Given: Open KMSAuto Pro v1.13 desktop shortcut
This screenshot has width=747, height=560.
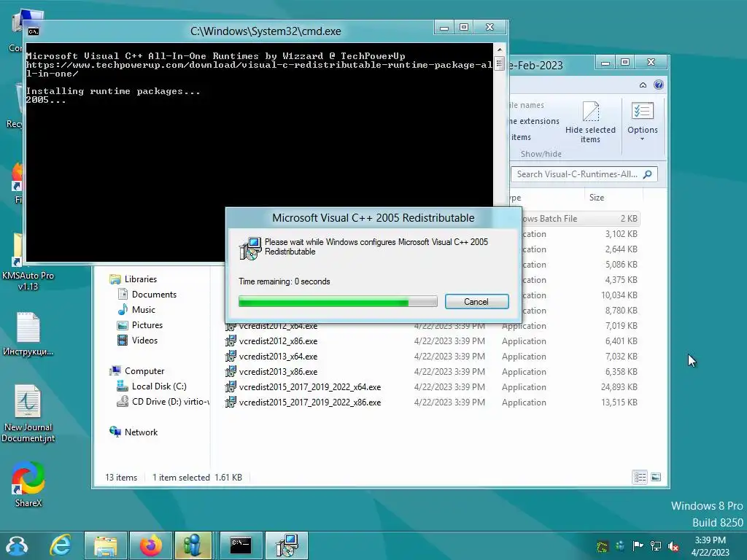Looking at the screenshot, I should tap(28, 262).
